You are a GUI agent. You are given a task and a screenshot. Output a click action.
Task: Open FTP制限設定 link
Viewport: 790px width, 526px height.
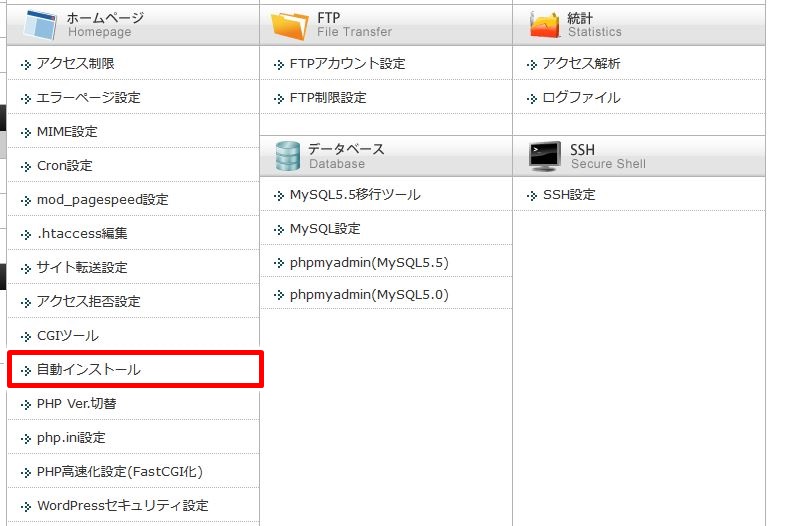pos(328,97)
